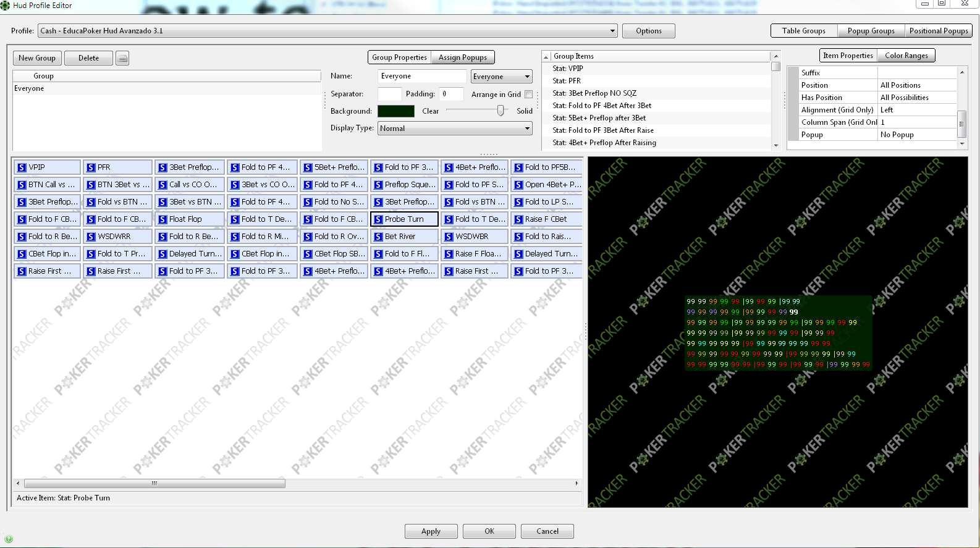Select 'Stat: 3Bet Preflop NO SQZ' item
Screen dimensions: 980x548
(x=657, y=93)
